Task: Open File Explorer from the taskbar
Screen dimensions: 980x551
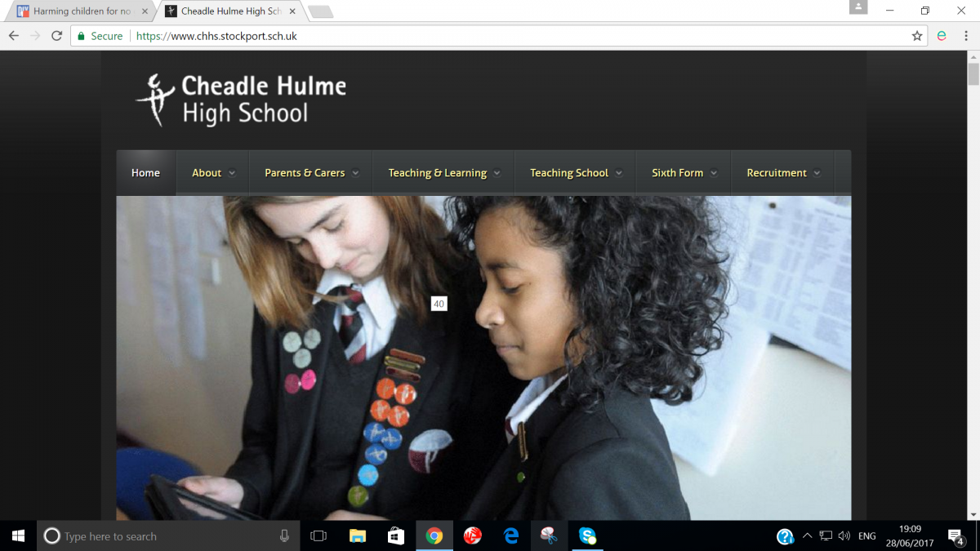Action: click(x=357, y=536)
